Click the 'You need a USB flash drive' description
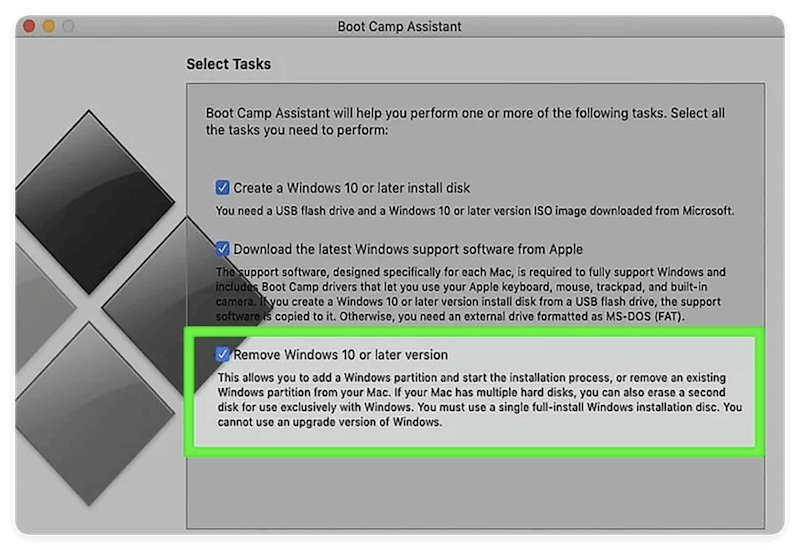Screen dimensions: 800x550 coord(474,211)
